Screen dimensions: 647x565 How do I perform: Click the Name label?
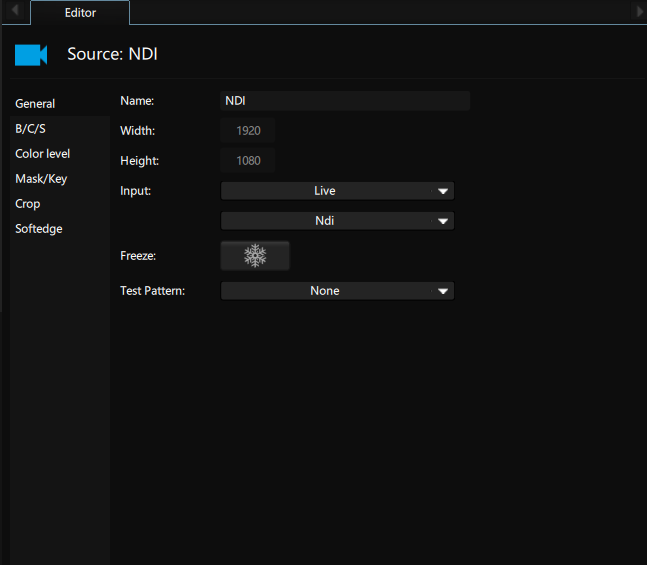137,101
